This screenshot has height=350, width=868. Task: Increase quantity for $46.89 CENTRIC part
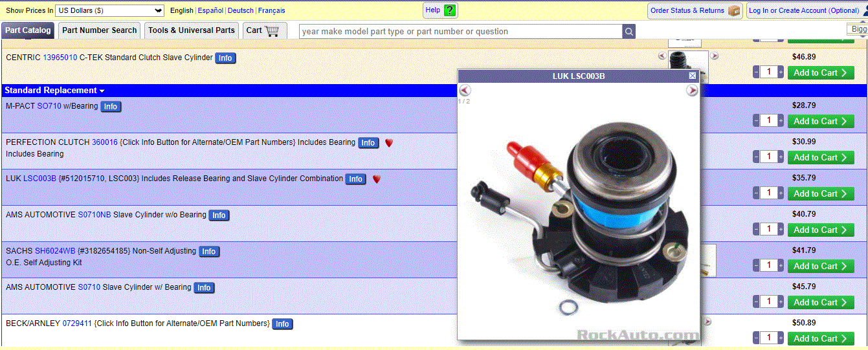pyautogui.click(x=781, y=72)
